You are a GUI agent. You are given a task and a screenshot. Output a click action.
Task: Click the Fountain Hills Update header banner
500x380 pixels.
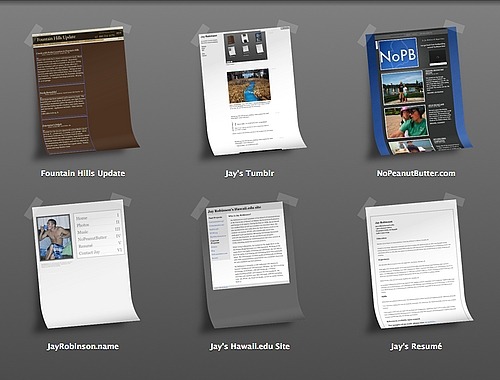(78, 37)
